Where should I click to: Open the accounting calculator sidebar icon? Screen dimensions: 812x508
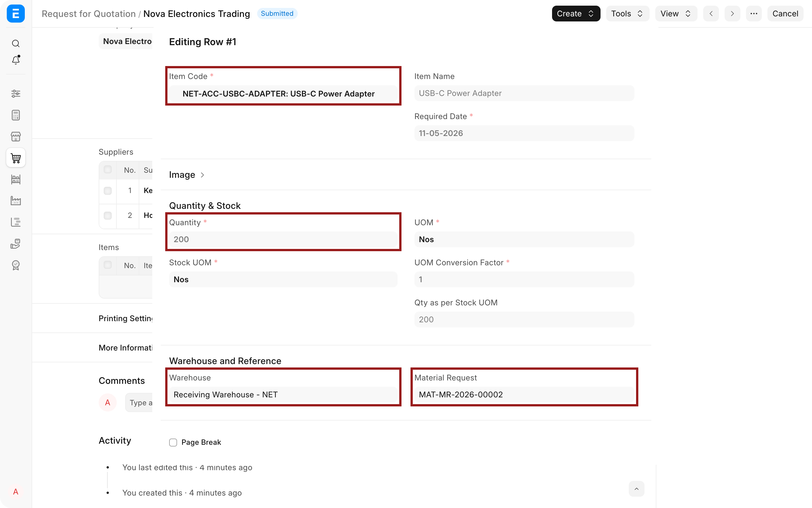click(16, 115)
